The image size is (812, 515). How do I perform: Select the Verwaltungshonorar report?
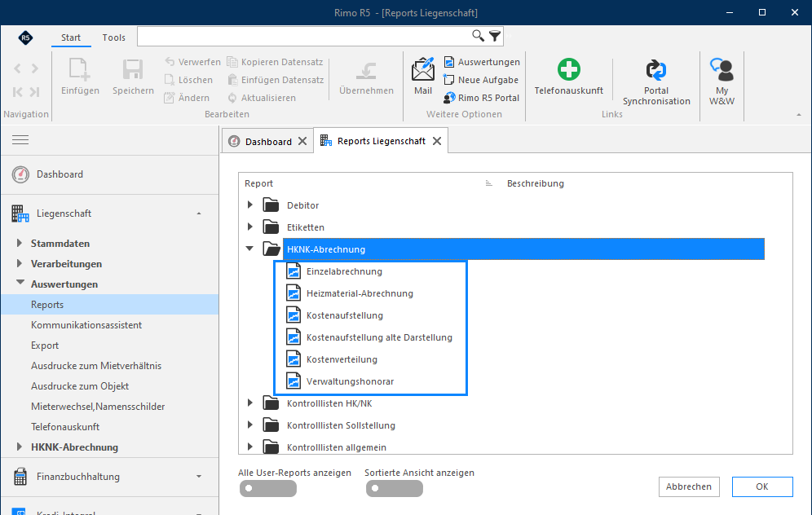(350, 381)
